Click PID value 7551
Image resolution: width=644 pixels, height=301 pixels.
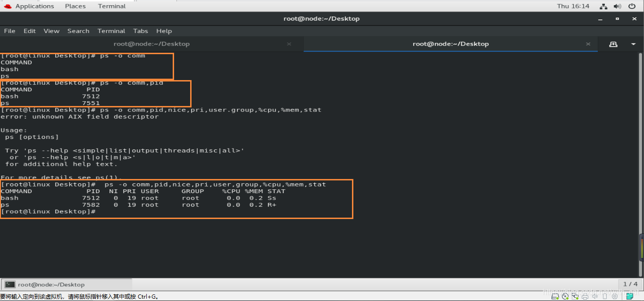click(91, 103)
